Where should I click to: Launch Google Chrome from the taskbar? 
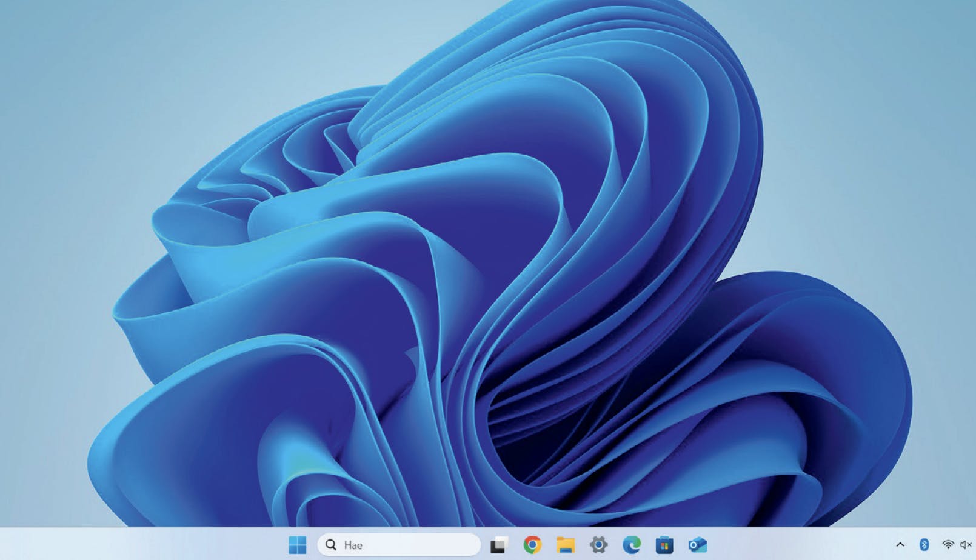click(x=532, y=545)
